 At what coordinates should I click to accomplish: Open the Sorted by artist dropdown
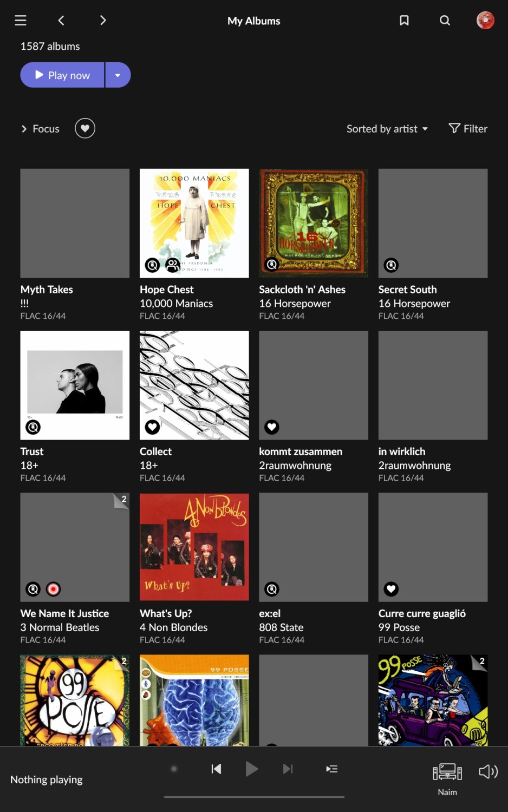tap(387, 129)
